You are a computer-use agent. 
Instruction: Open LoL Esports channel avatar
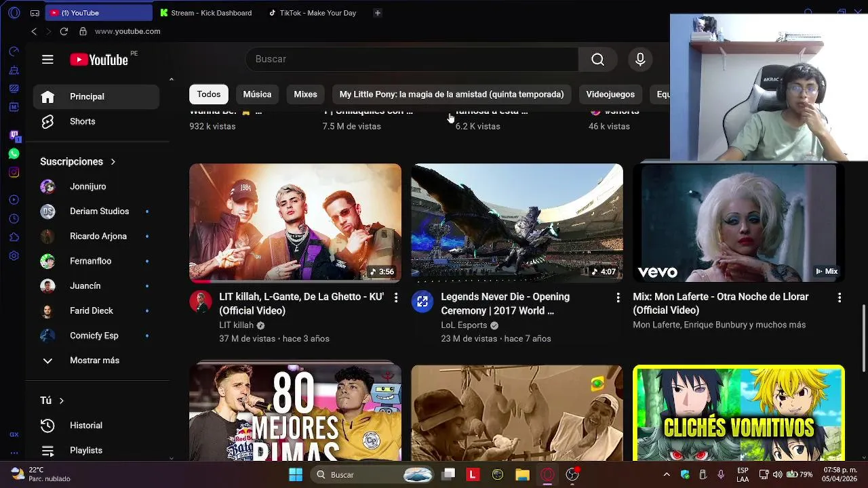[x=422, y=302]
